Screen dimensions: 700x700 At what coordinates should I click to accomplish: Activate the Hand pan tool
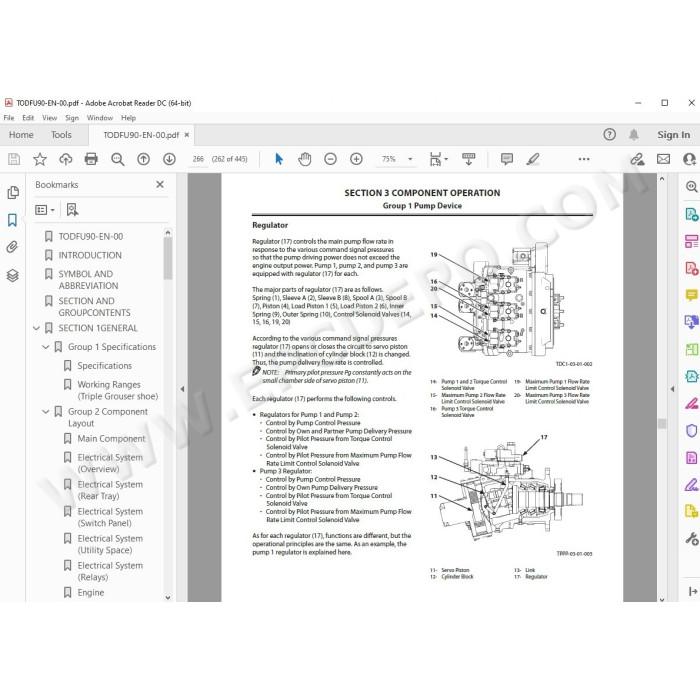304,159
